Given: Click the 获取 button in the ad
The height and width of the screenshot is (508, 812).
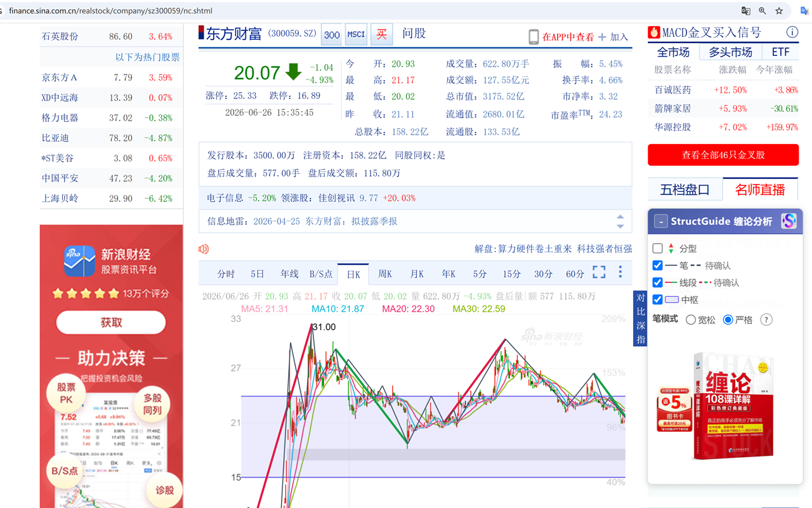Looking at the screenshot, I should click(x=111, y=323).
